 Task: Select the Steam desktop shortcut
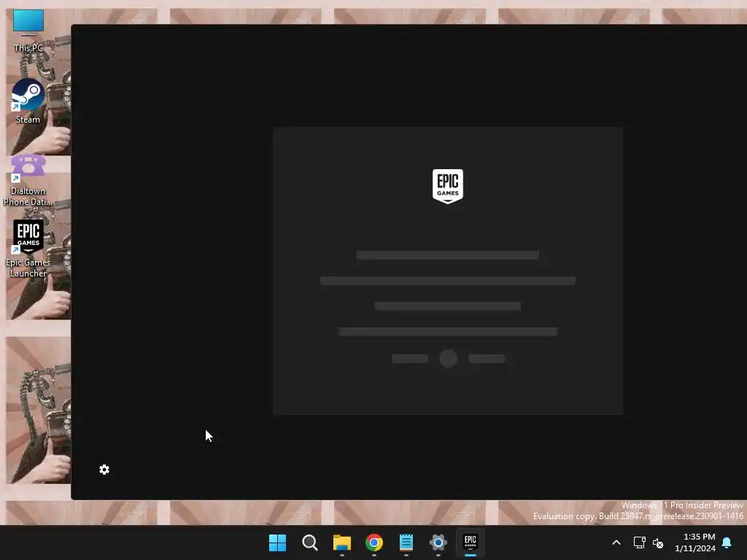click(28, 101)
